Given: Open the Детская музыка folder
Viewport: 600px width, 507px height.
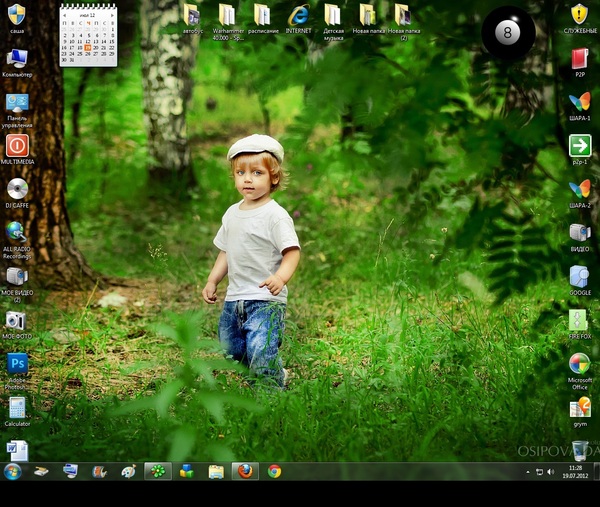Looking at the screenshot, I should point(333,15).
